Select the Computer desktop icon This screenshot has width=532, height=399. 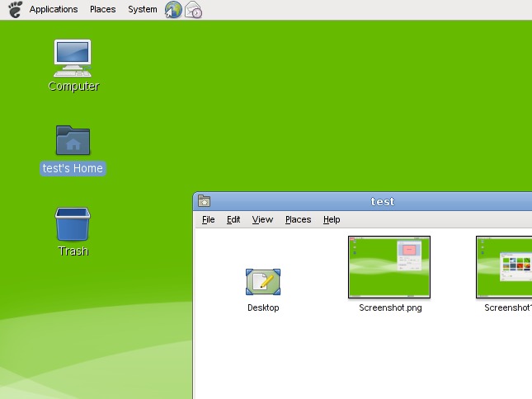pos(73,59)
